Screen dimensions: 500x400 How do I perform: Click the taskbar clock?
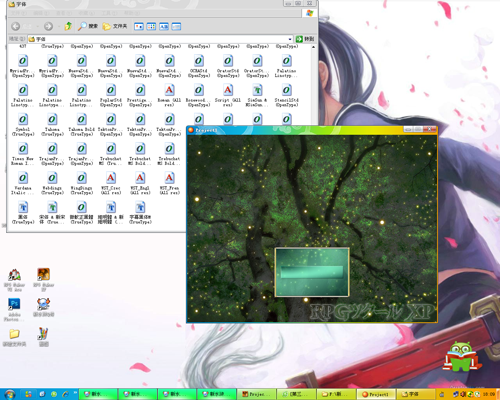tap(489, 394)
